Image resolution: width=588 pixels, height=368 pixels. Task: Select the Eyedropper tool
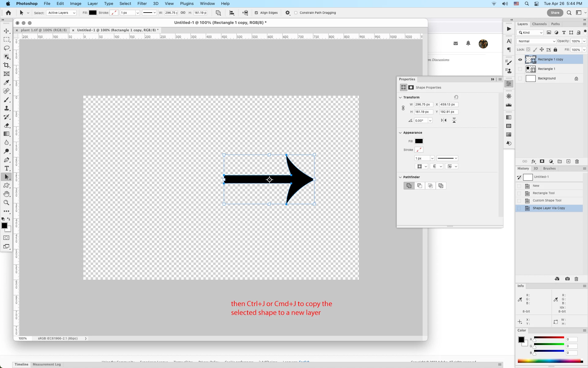(6, 82)
